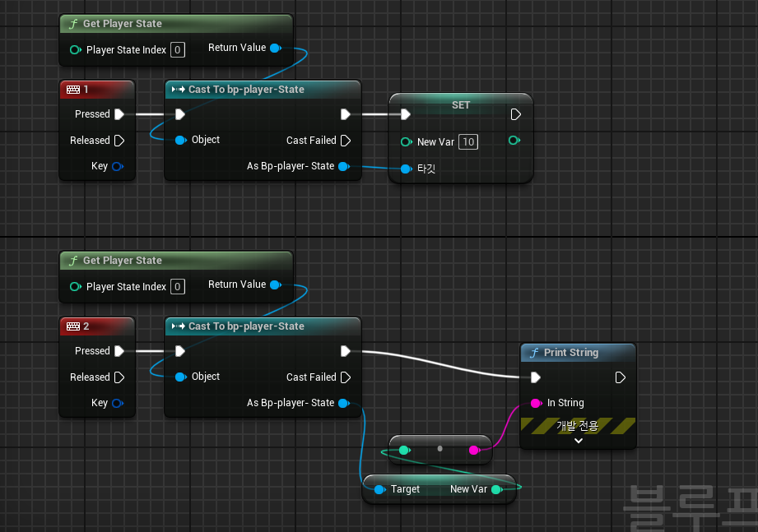The width and height of the screenshot is (758, 532).
Task: Click the output exec pin on Print String node
Action: pyautogui.click(x=621, y=377)
